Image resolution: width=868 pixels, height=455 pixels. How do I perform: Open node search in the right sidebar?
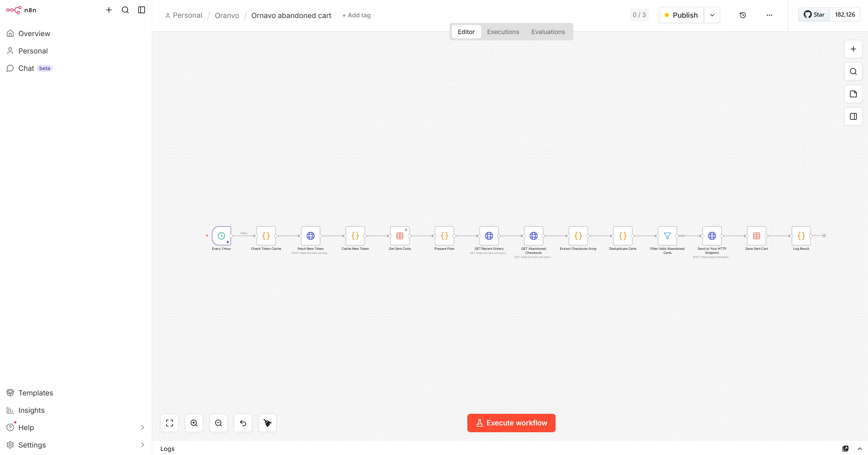pos(853,72)
